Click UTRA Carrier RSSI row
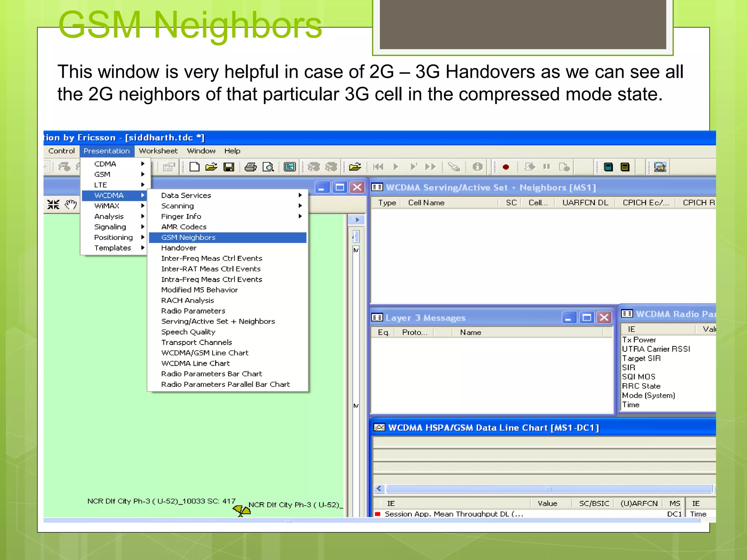The image size is (747, 560). (x=668, y=349)
